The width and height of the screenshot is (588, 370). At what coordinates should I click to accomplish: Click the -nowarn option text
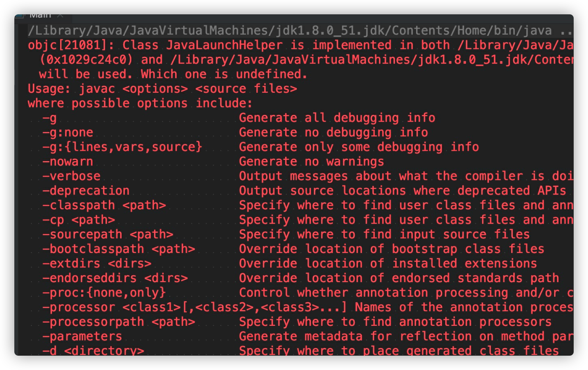pos(68,162)
